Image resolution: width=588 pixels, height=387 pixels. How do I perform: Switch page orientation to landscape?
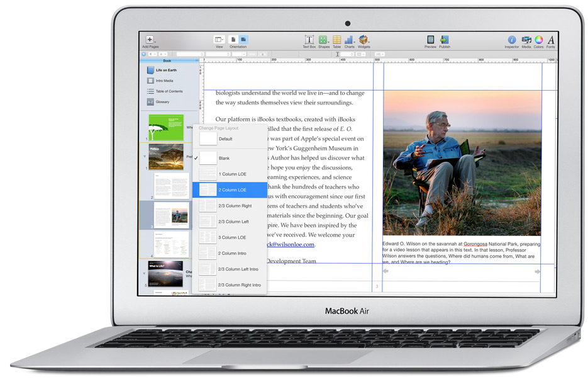pos(242,39)
